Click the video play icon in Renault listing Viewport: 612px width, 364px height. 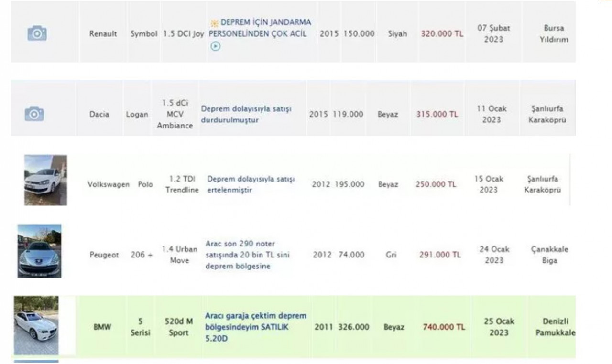(215, 46)
